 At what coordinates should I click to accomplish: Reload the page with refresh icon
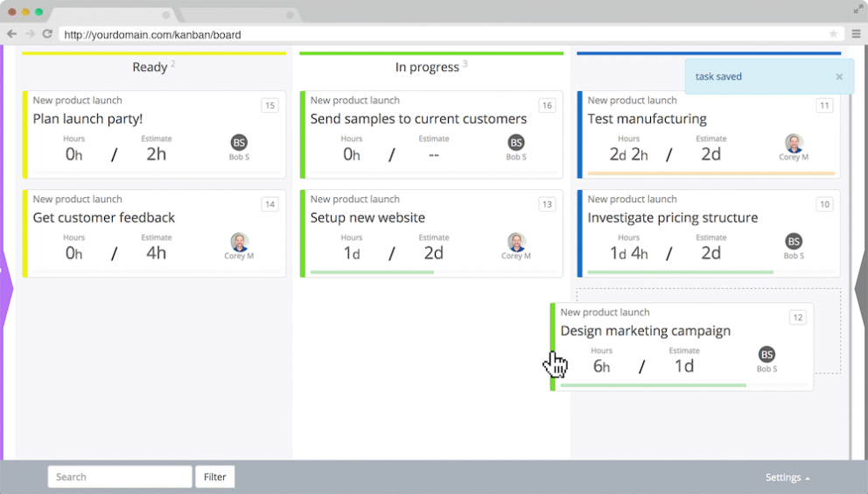pos(47,34)
